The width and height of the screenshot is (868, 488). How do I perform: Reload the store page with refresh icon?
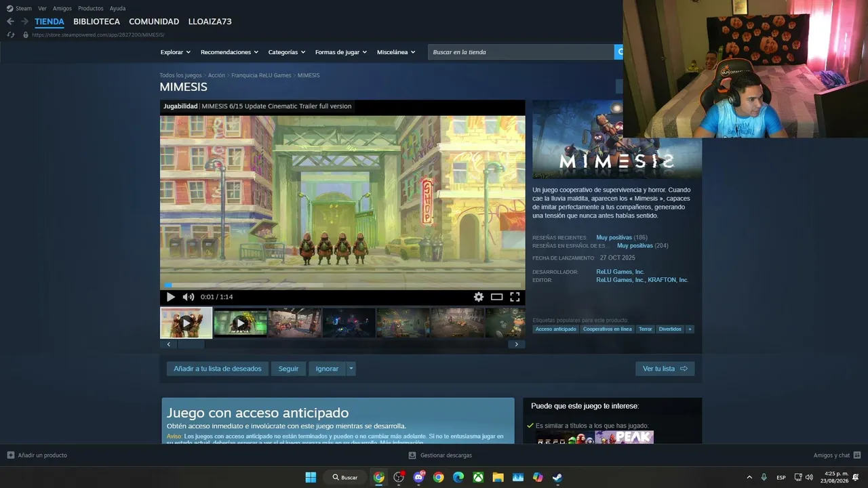[x=10, y=35]
